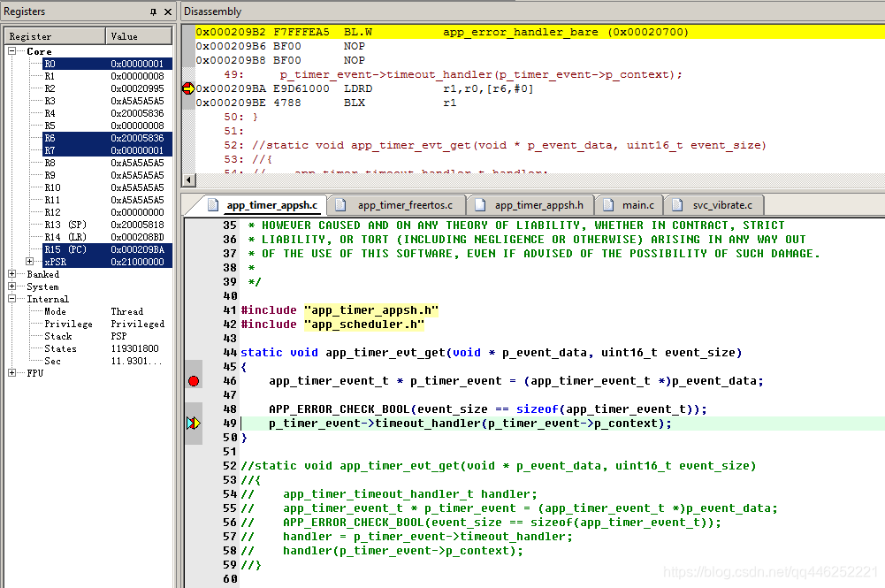Expand the Banked register group
885x588 pixels.
tap(12, 274)
